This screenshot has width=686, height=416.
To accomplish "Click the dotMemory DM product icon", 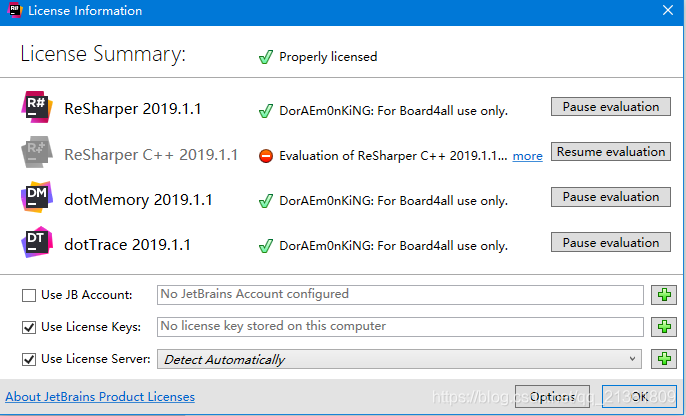I will point(37,197).
